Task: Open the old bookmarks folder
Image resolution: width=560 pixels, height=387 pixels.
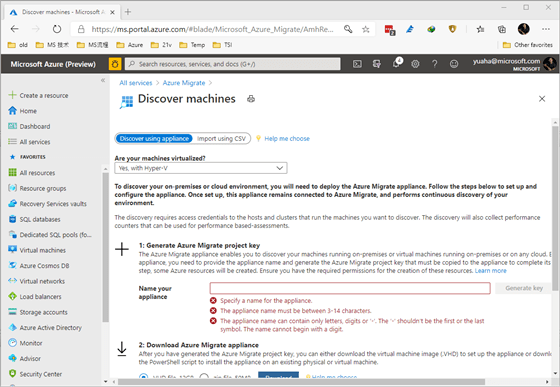Action: coord(18,45)
